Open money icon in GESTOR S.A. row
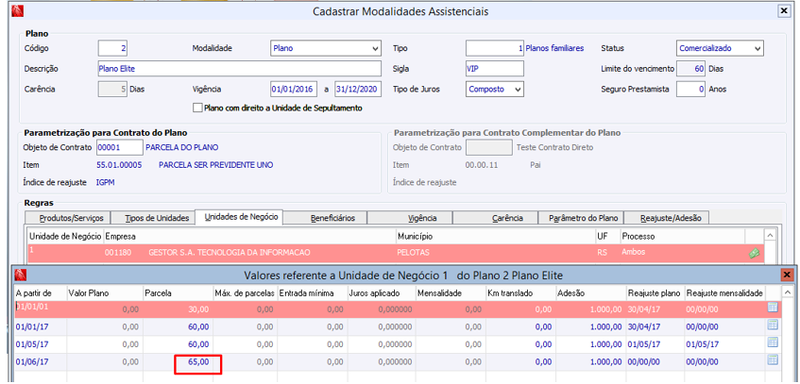This screenshot has width=800, height=384. (x=754, y=253)
